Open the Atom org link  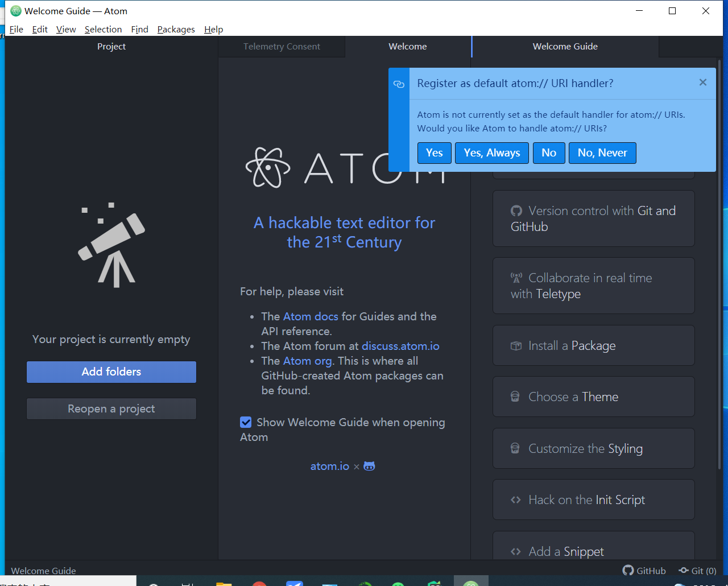tap(308, 361)
